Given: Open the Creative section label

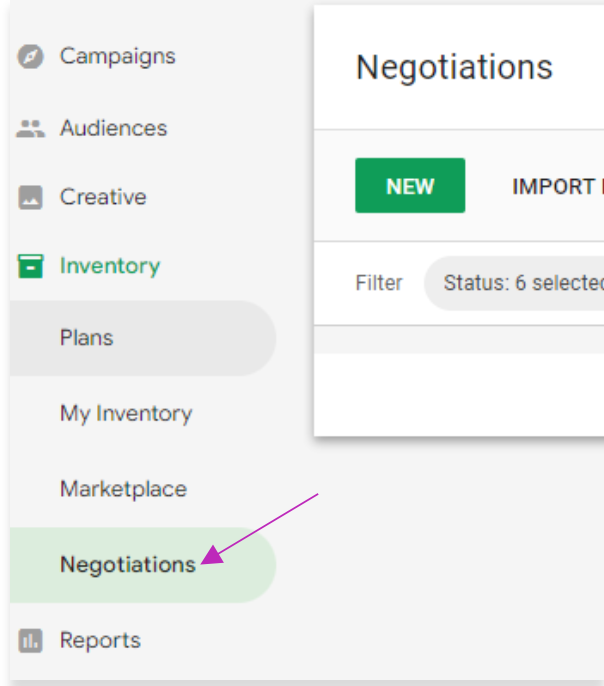Looking at the screenshot, I should (103, 197).
